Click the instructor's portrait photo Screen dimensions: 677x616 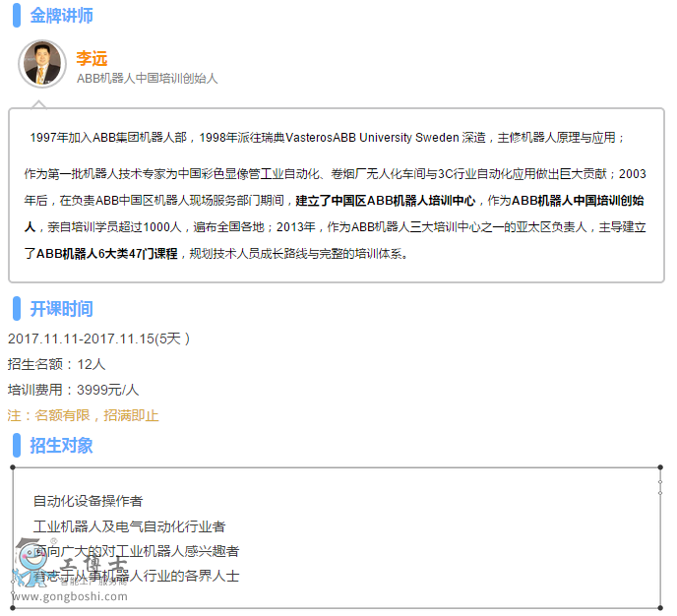pos(42,64)
